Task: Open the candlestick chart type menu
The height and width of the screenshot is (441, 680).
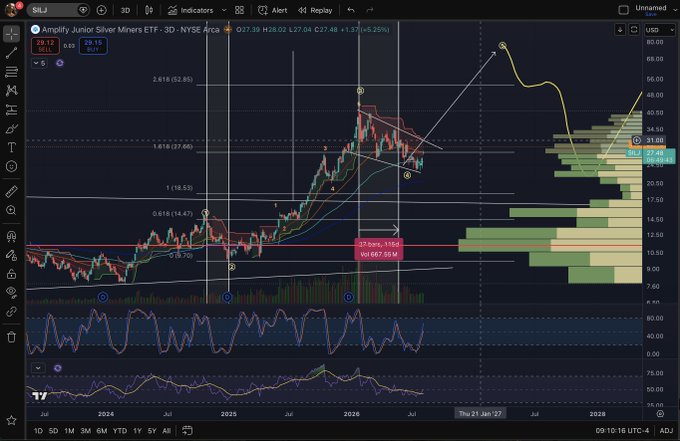Action: (x=149, y=10)
